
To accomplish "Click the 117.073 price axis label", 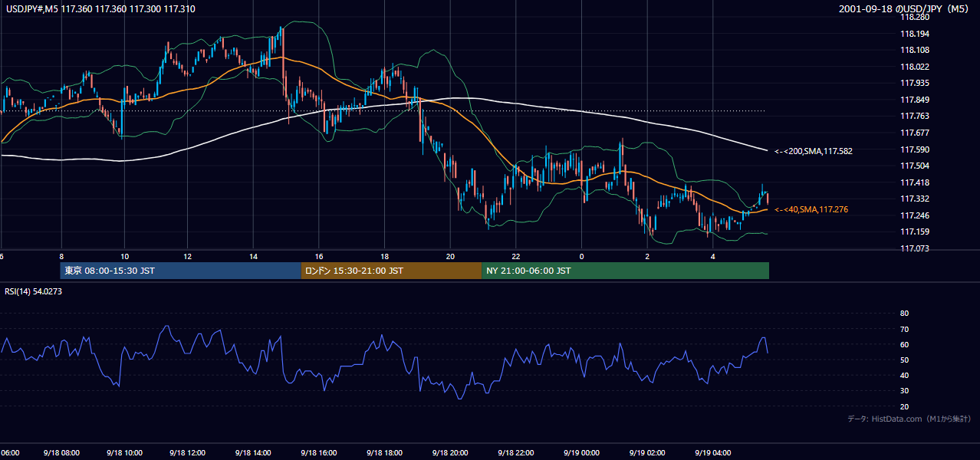I will [914, 248].
